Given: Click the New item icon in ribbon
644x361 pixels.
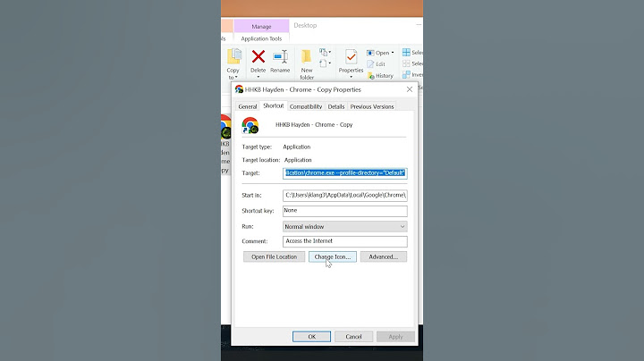Looking at the screenshot, I should click(323, 52).
